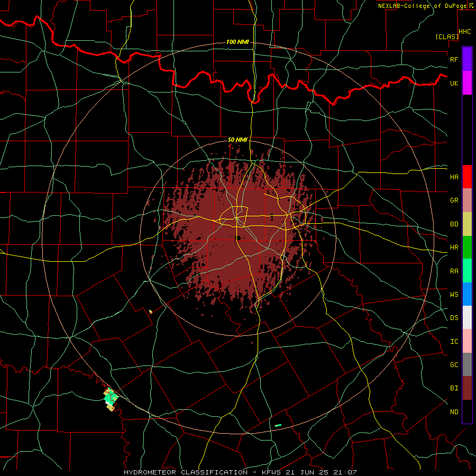The width and height of the screenshot is (476, 476).
Task: Click the "21:07" timestamp text
Action: (x=346, y=472)
